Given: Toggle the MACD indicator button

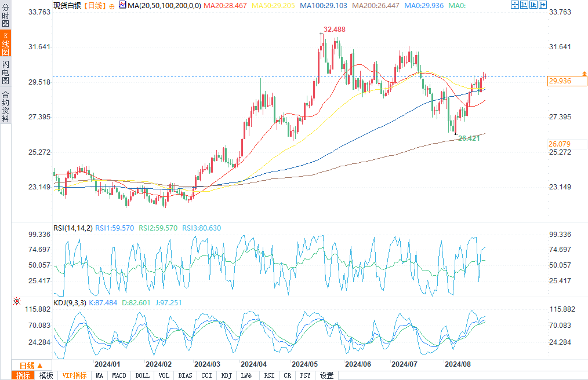Looking at the screenshot, I should point(119,375).
